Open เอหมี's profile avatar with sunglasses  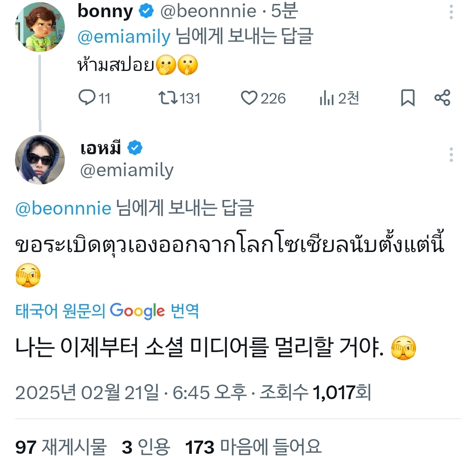[x=40, y=159]
